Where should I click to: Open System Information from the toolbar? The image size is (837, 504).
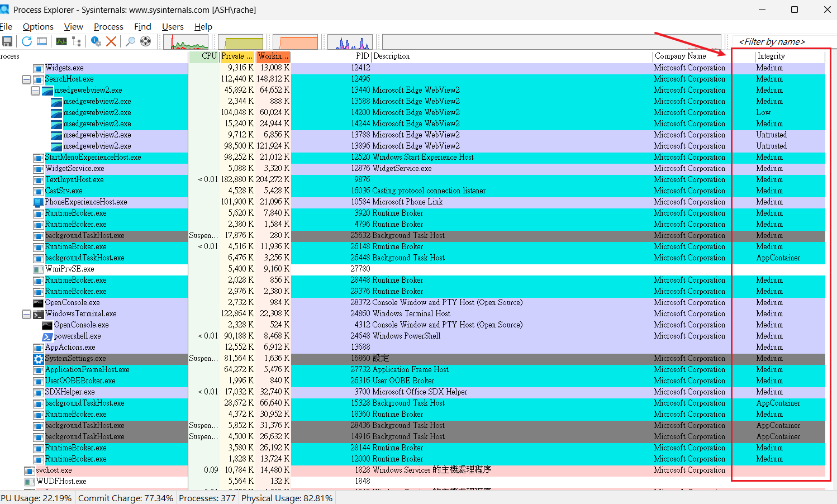61,41
